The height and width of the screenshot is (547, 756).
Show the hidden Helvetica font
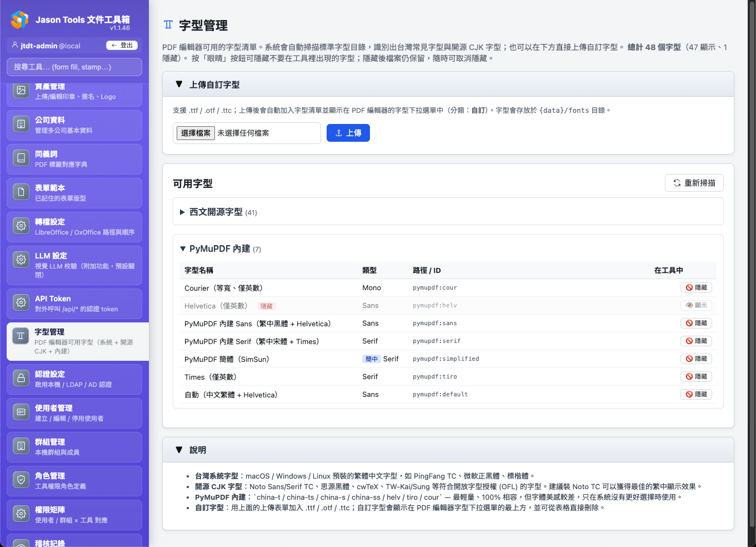tap(696, 305)
